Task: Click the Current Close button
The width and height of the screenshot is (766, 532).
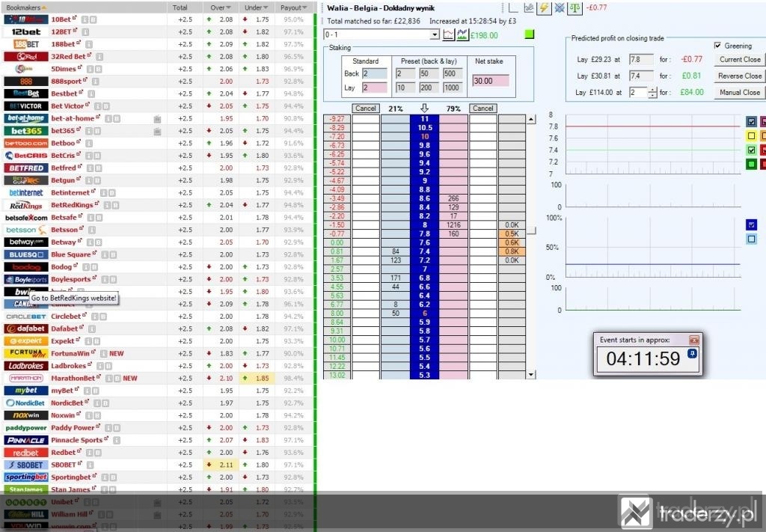Action: tap(740, 59)
